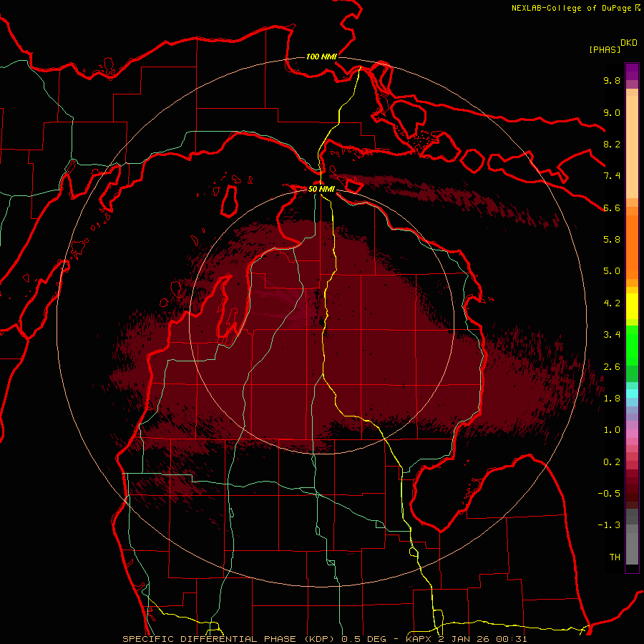Click the 1.8 legend value
Viewport: 644px width, 644px height.
612,398
